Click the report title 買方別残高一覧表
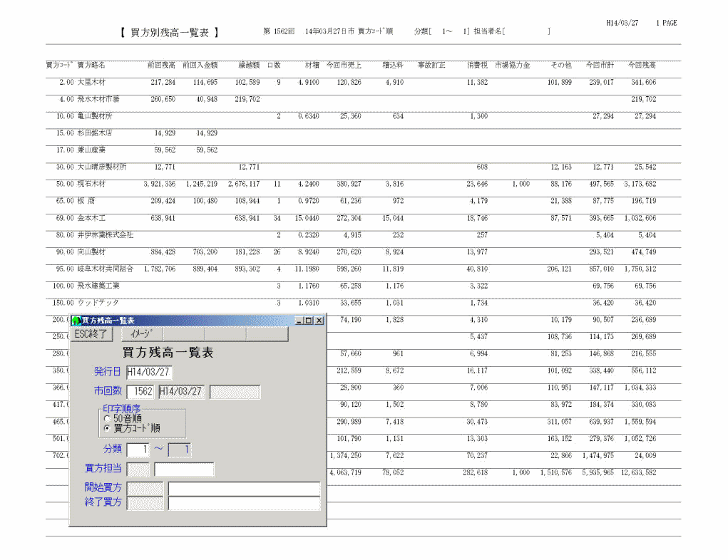Viewport: 728px width, 560px height. point(170,33)
